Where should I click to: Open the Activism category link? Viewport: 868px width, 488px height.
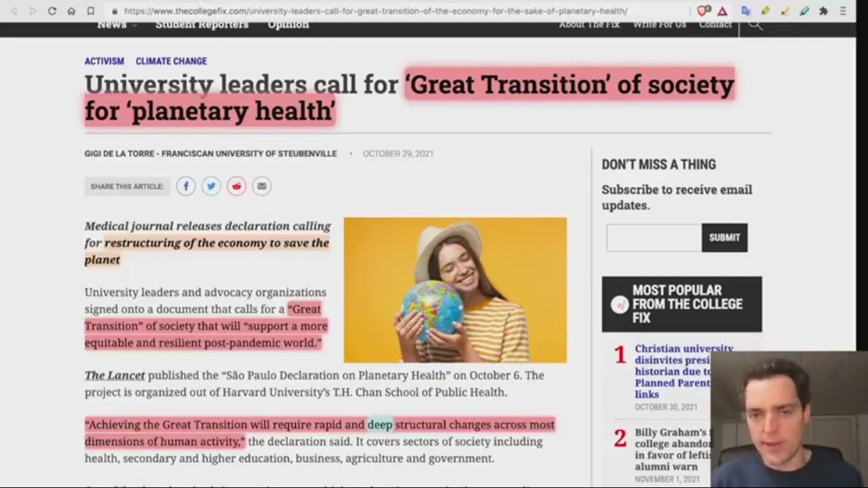click(x=104, y=61)
